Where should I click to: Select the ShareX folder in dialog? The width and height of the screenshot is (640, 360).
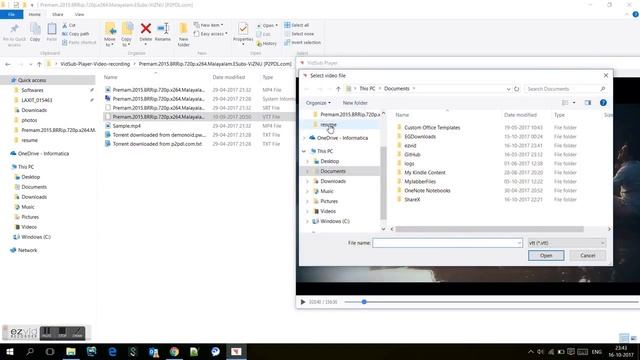[x=412, y=200]
